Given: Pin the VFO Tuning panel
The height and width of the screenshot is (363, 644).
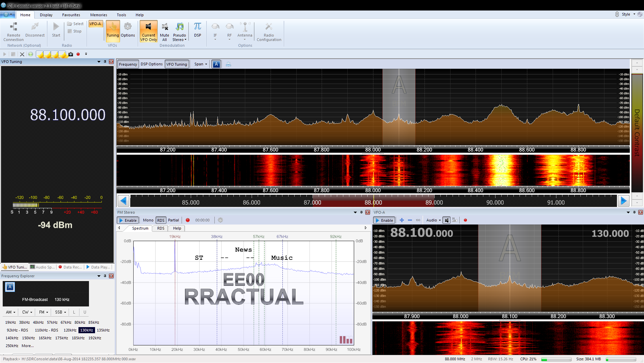Looking at the screenshot, I should (x=105, y=62).
